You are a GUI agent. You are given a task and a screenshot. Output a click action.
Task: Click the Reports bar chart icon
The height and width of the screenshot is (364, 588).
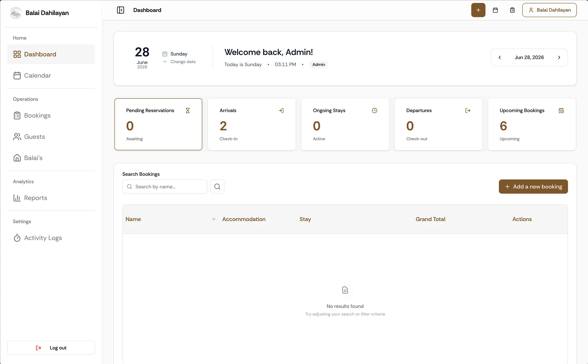point(17,198)
